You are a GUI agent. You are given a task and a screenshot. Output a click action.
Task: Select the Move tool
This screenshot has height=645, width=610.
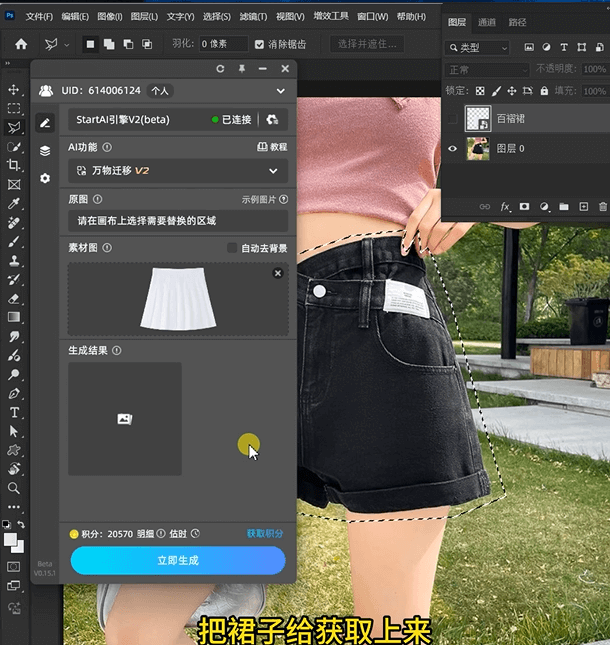pos(14,90)
